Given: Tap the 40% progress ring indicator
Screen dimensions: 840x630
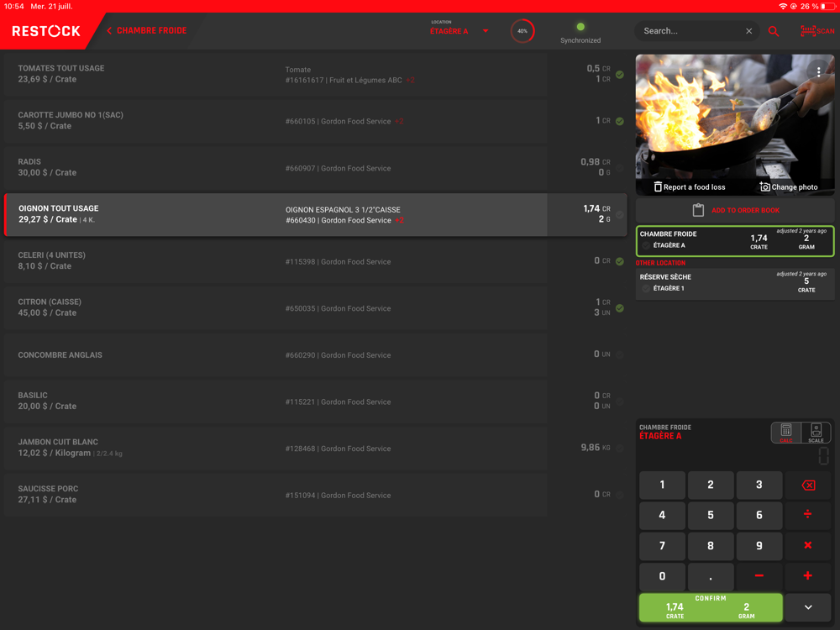Looking at the screenshot, I should (x=522, y=31).
